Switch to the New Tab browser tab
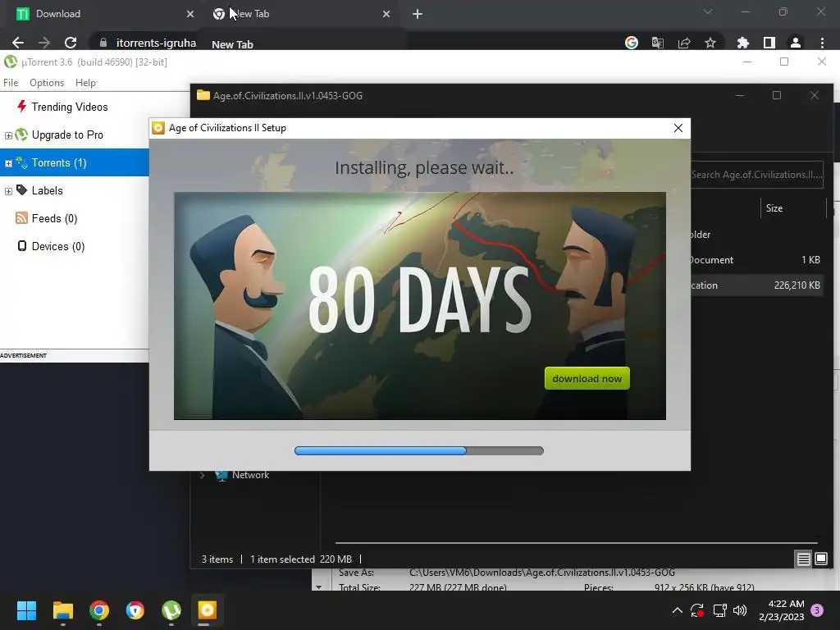This screenshot has height=630, width=840. 300,14
